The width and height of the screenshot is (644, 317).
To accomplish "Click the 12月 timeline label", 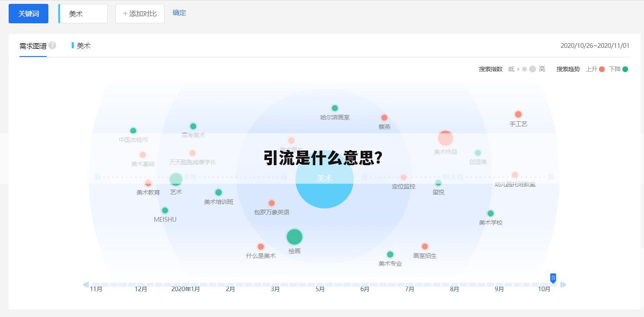I will pyautogui.click(x=141, y=289).
